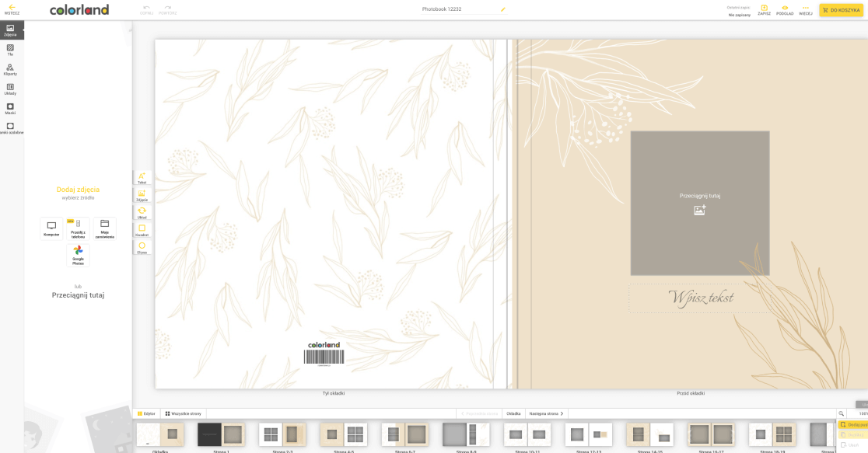Click the gray photo placeholder on front cover
Image resolution: width=868 pixels, height=453 pixels.
click(700, 203)
